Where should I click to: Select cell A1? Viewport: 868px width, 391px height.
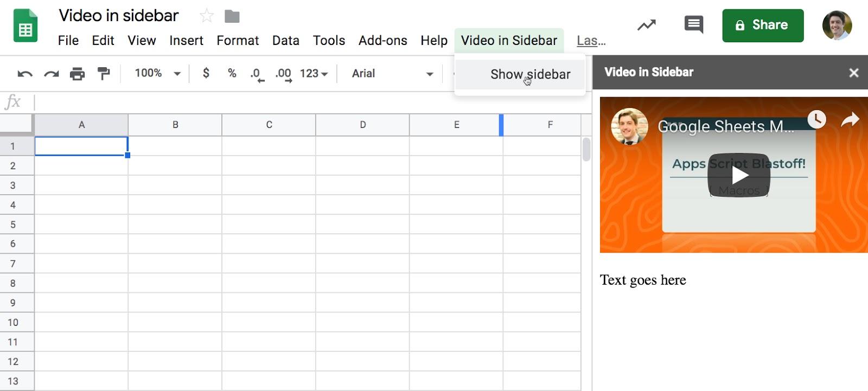81,146
